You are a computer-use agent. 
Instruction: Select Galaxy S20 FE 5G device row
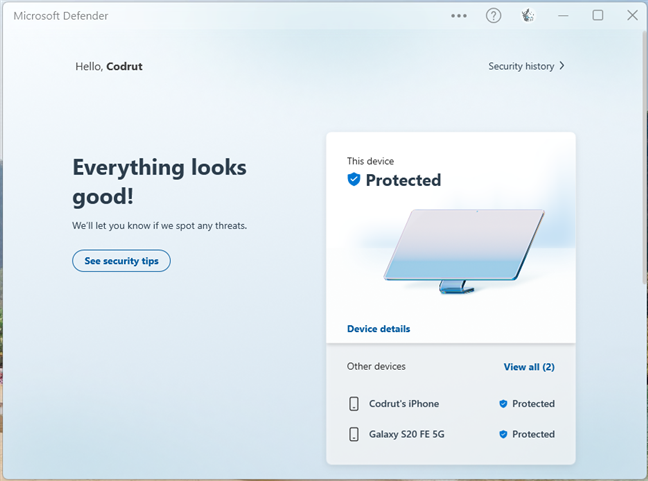coord(451,434)
